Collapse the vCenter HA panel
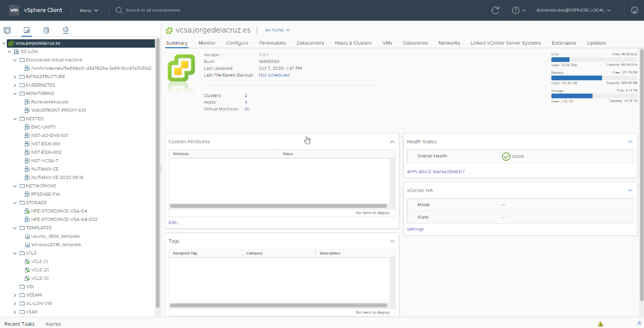Viewport: 644px width, 328px height. pyautogui.click(x=630, y=190)
